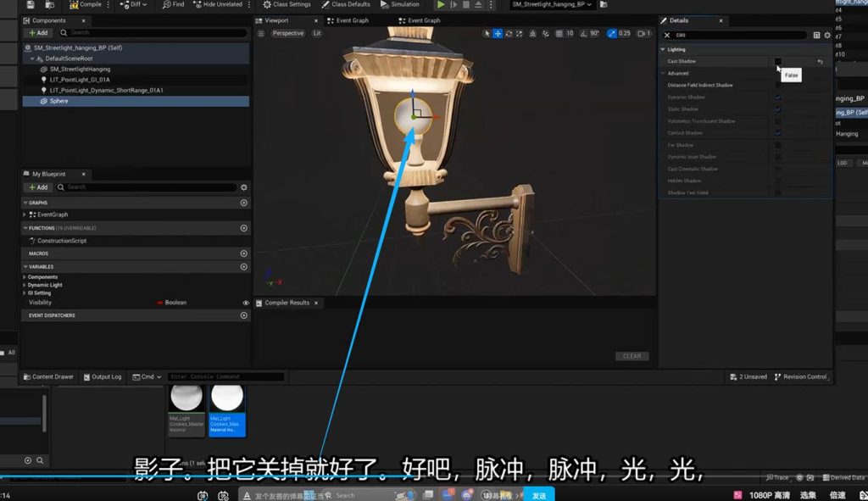This screenshot has height=501, width=868.
Task: Open the Perspective view mode dropdown
Action: click(x=288, y=33)
